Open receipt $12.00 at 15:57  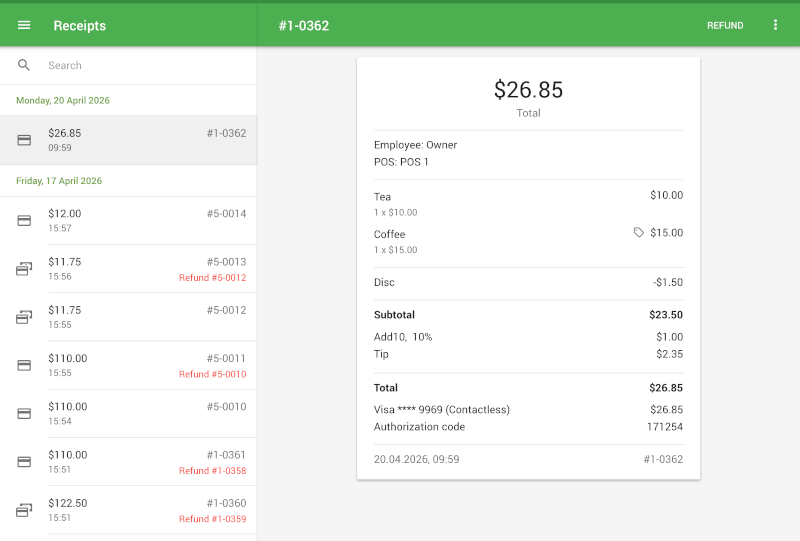coord(128,220)
